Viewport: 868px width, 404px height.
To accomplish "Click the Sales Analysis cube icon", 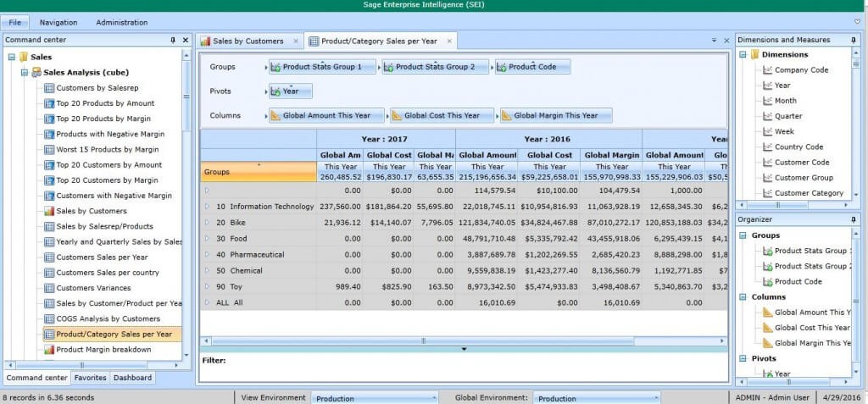I will tap(36, 73).
